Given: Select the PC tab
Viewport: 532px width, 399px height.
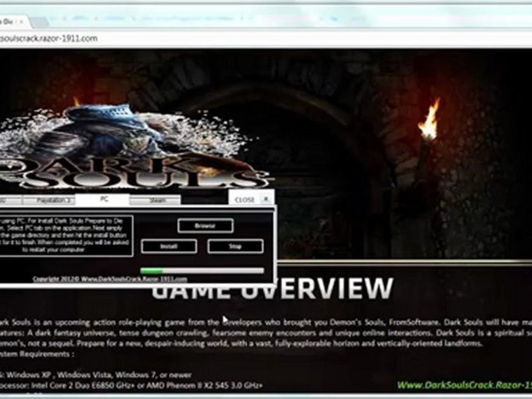Looking at the screenshot, I should tap(103, 199).
